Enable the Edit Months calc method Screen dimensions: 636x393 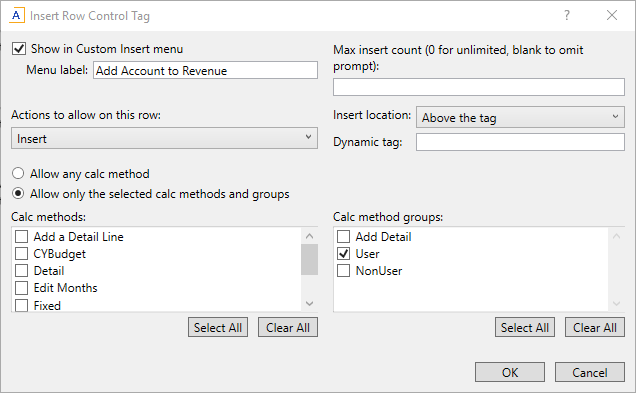[x=21, y=288]
